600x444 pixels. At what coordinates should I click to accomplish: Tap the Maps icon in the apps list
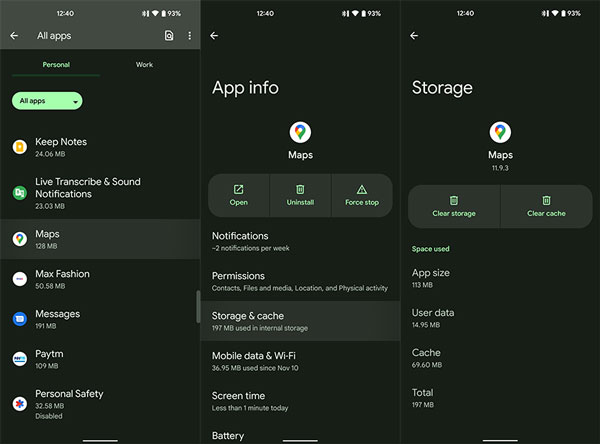pos(20,239)
